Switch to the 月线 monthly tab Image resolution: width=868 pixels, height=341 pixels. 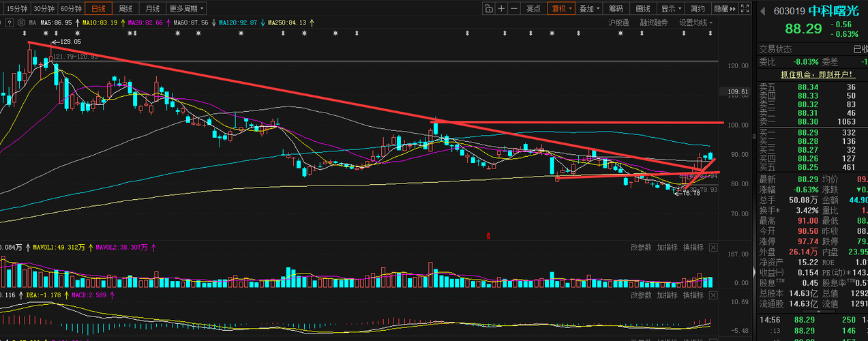[151, 9]
